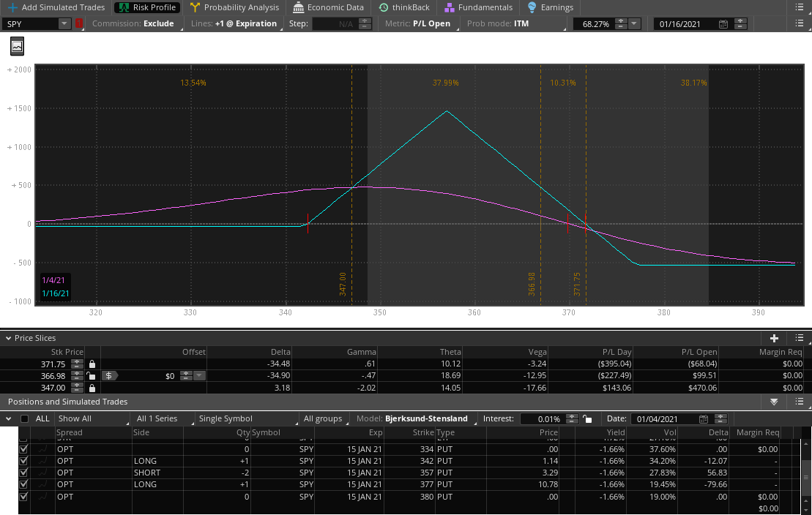Image resolution: width=812 pixels, height=515 pixels.
Task: Open calendar next to the 01/04/2021 date
Action: [703, 419]
